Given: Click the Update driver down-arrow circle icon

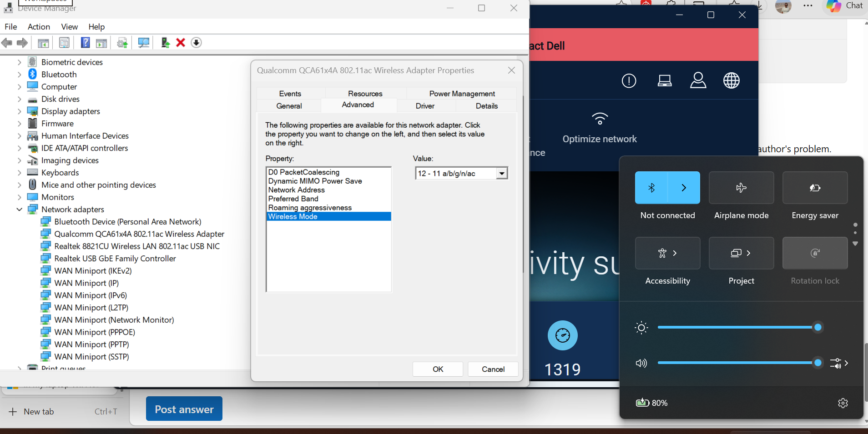Looking at the screenshot, I should click(196, 43).
